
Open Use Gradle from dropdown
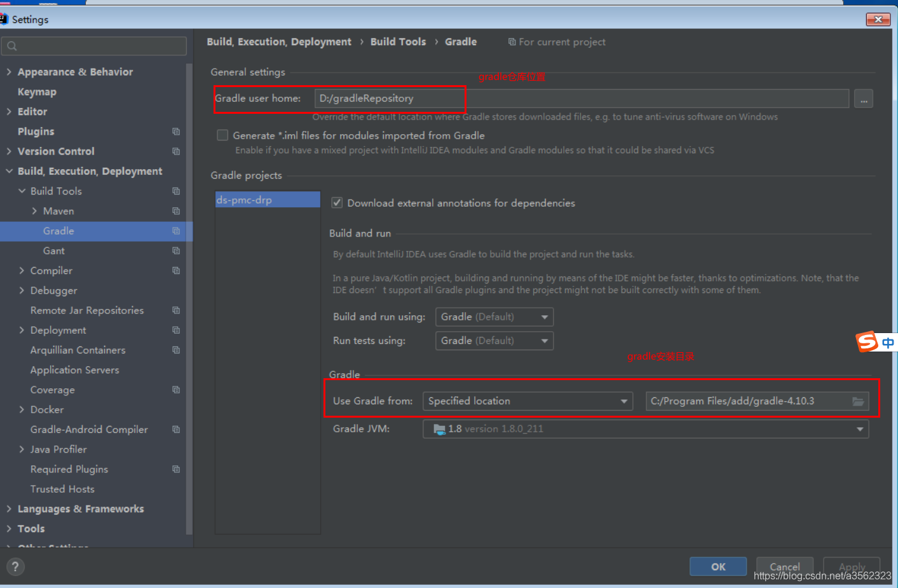527,401
